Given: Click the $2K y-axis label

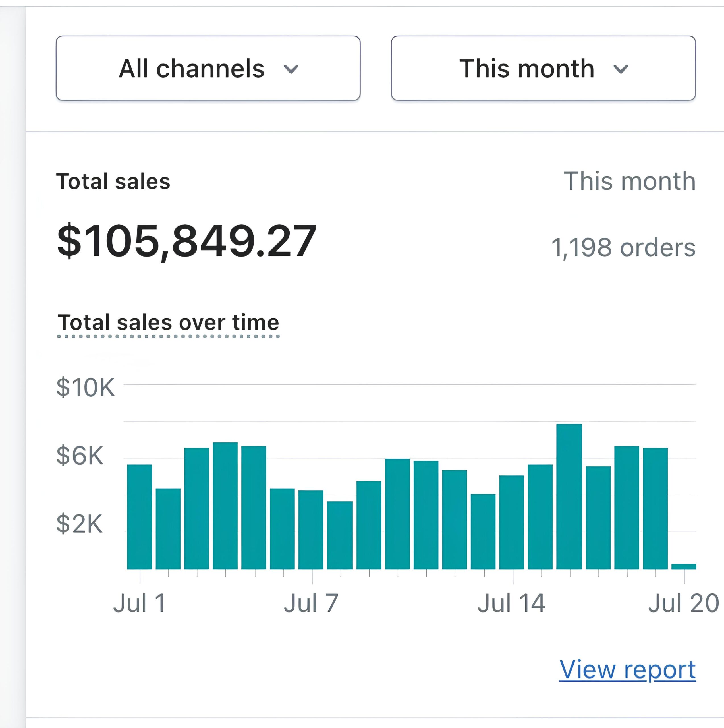Looking at the screenshot, I should pyautogui.click(x=80, y=524).
